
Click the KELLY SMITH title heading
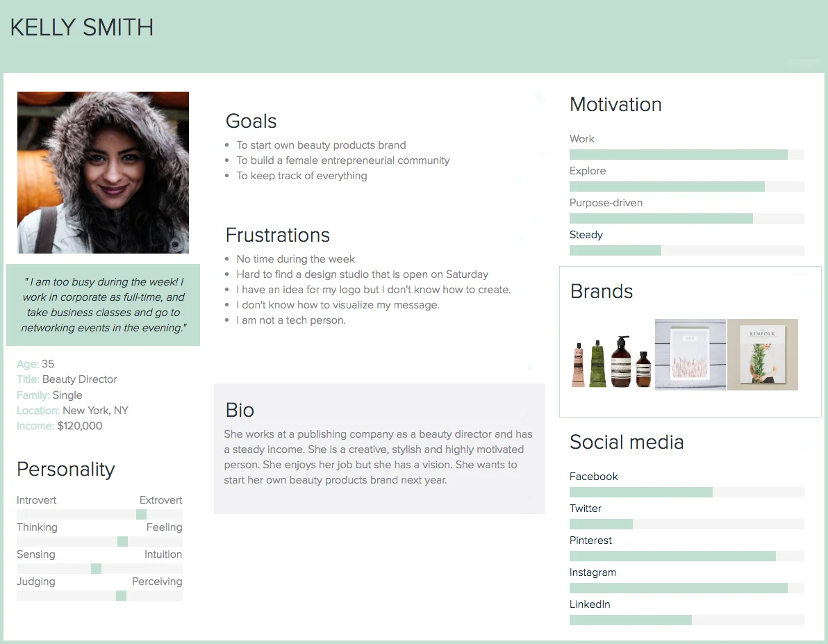[x=82, y=28]
